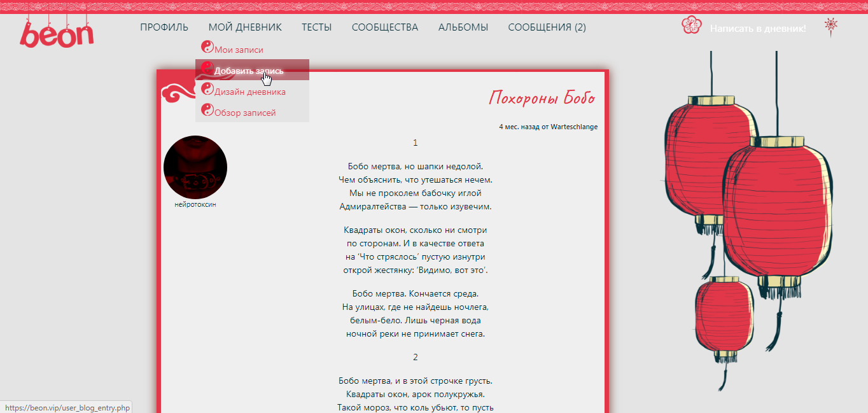
Task: Open the post title Похороны Бобо
Action: click(542, 98)
